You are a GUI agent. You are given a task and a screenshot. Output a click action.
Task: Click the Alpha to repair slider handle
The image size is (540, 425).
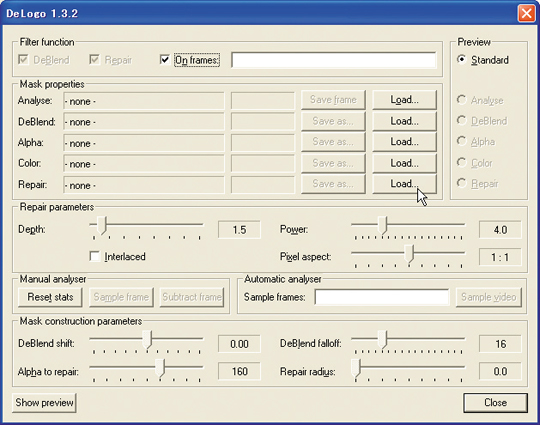tap(160, 367)
